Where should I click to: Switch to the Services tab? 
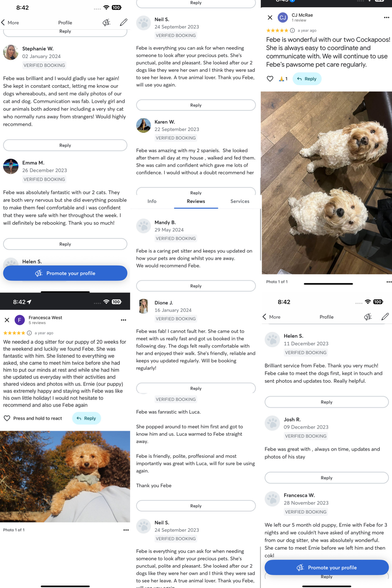(240, 201)
